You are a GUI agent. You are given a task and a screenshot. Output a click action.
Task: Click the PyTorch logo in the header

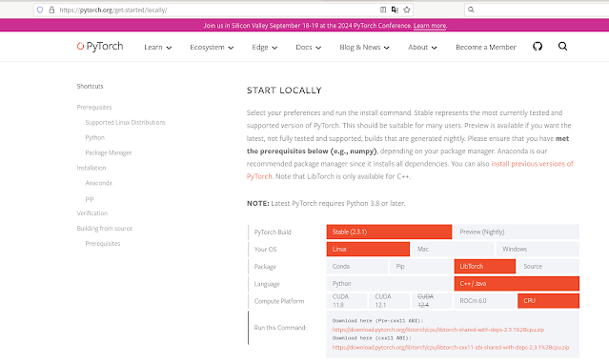coord(100,47)
